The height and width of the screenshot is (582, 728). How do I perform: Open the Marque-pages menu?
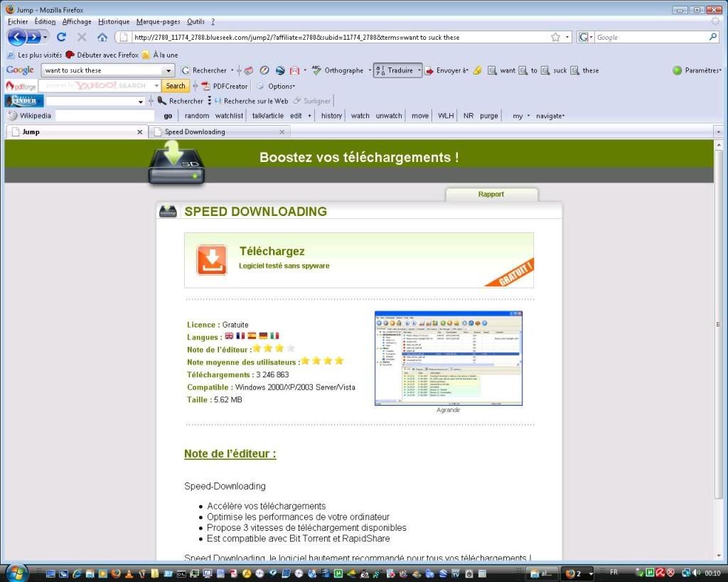pyautogui.click(x=158, y=21)
